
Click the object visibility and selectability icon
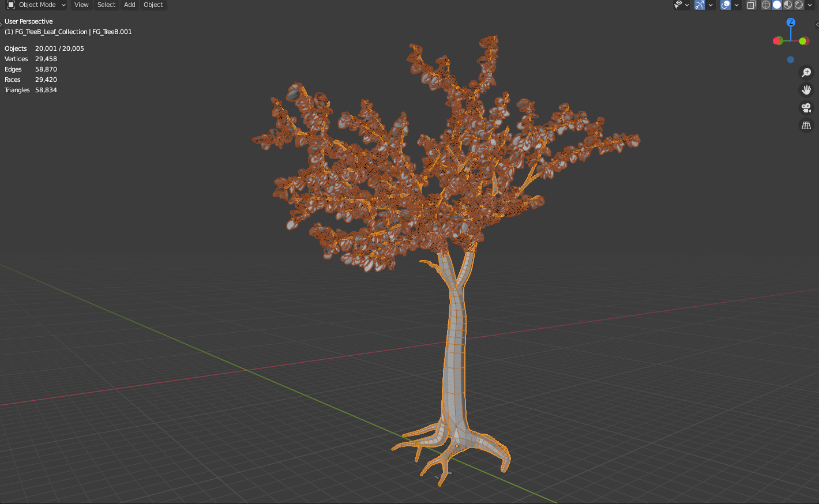point(679,5)
